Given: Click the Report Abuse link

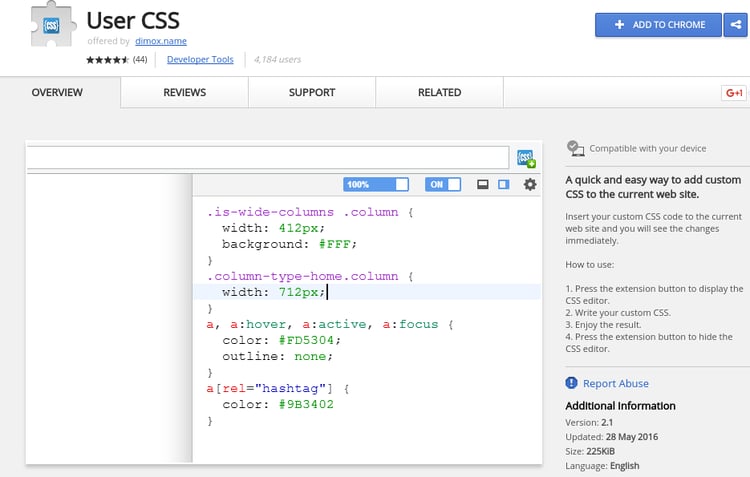Looking at the screenshot, I should pos(616,383).
